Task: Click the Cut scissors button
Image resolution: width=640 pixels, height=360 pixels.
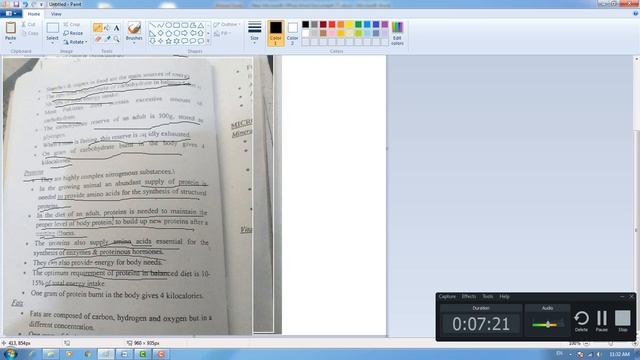Action: pyautogui.click(x=29, y=24)
